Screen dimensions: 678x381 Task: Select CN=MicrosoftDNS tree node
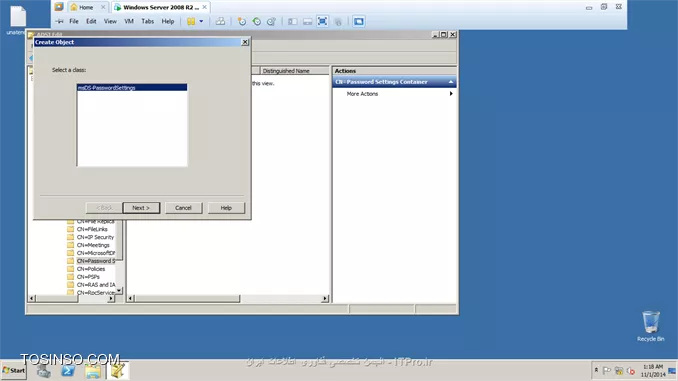pyautogui.click(x=96, y=253)
